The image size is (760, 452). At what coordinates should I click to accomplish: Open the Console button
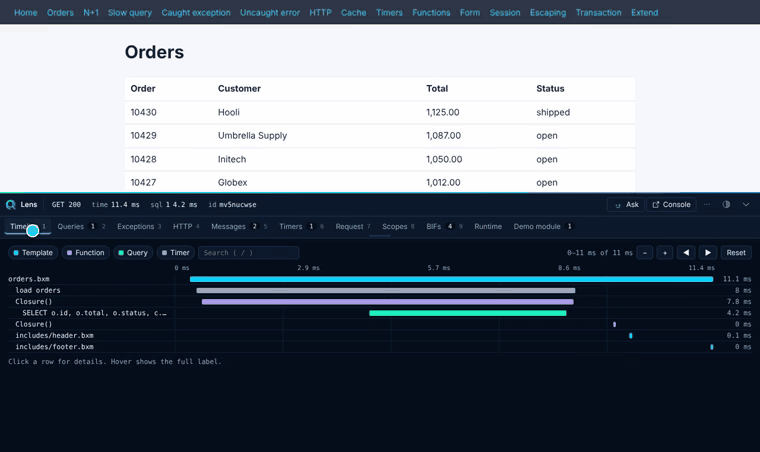[x=671, y=204]
